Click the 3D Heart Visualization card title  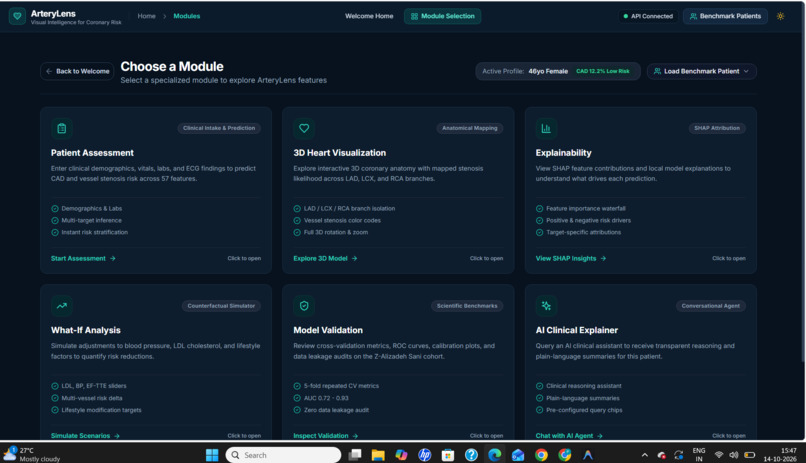pos(340,153)
